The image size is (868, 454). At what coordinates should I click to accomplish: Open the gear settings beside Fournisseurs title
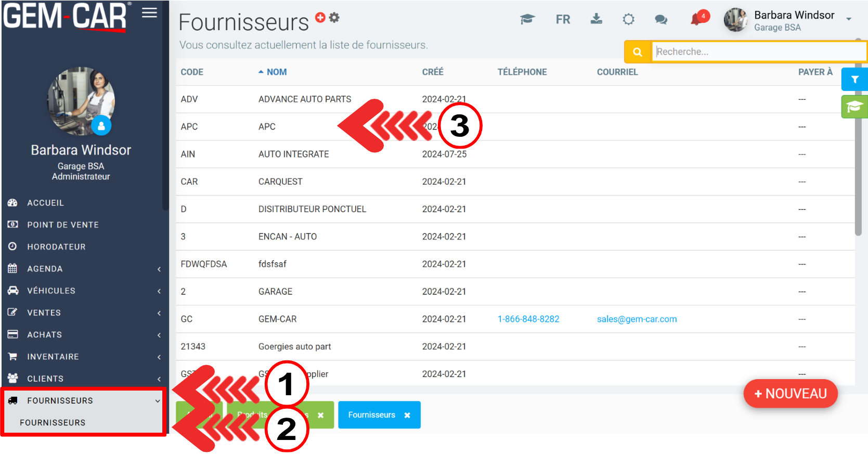(x=334, y=17)
